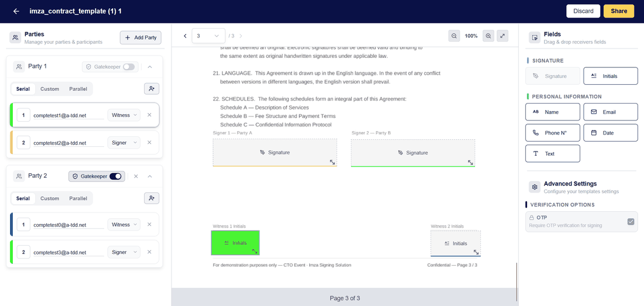
Task: Click the Add Party button
Action: pos(141,37)
